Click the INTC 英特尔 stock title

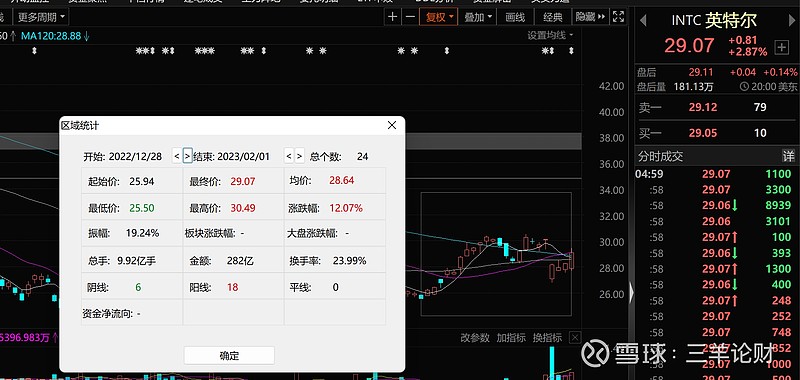(714, 20)
